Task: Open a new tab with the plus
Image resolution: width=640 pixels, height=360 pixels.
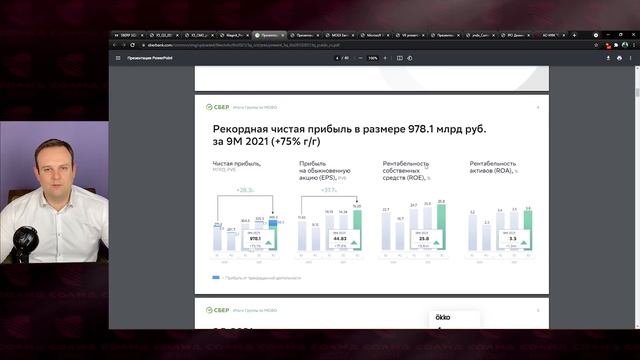Action: click(574, 35)
